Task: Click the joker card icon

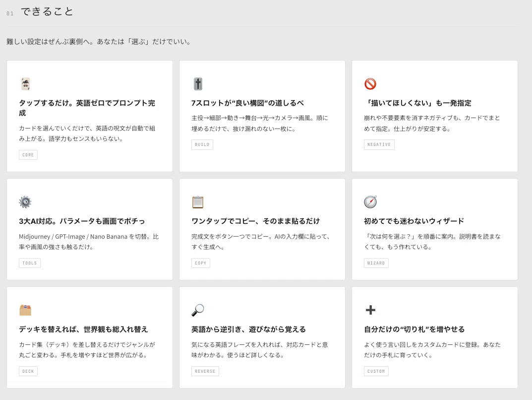Action: 25,84
